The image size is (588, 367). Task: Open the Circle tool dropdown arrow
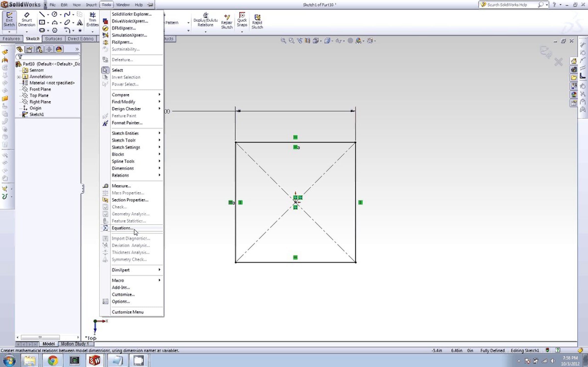click(x=61, y=15)
